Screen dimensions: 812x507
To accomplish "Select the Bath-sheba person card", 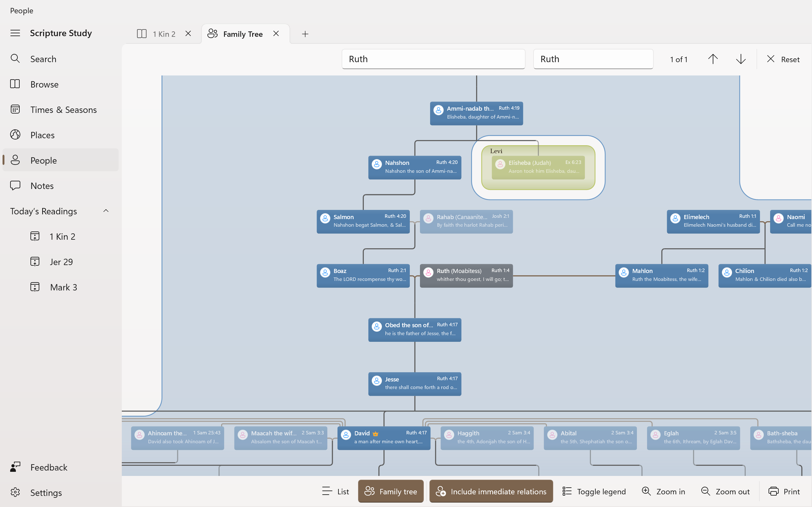I will (x=781, y=438).
